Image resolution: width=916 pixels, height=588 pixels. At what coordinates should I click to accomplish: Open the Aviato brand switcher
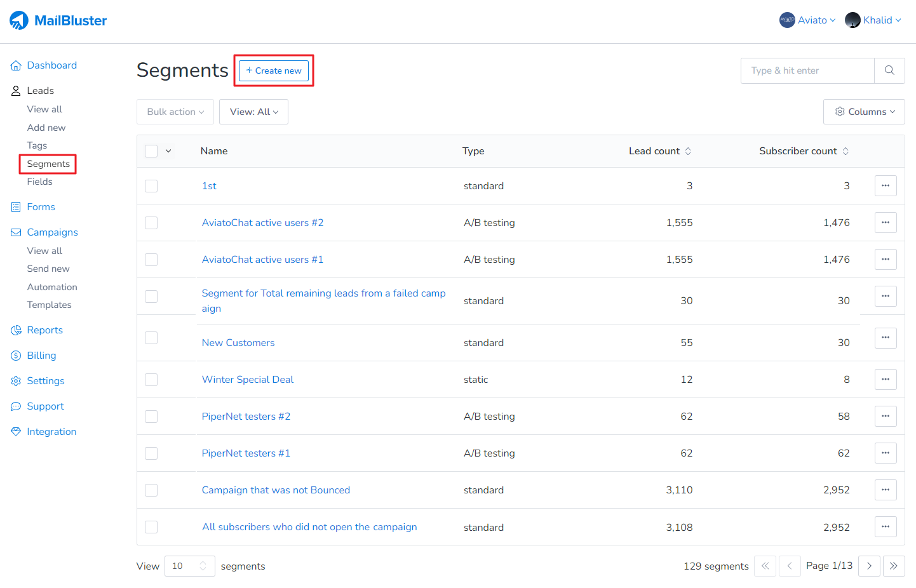coord(807,20)
